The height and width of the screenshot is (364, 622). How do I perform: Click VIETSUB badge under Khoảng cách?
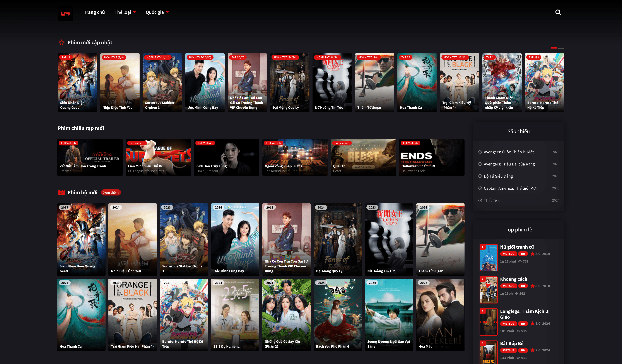point(508,286)
